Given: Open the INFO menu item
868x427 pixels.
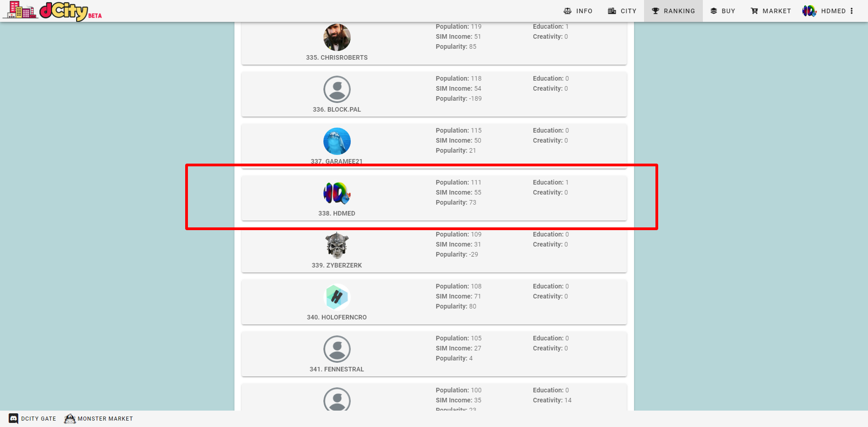Looking at the screenshot, I should click(578, 11).
